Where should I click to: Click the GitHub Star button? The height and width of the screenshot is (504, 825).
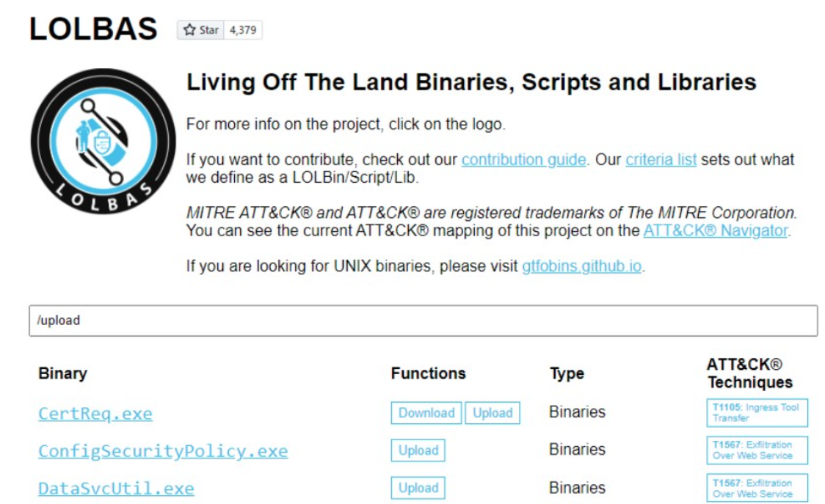click(201, 30)
